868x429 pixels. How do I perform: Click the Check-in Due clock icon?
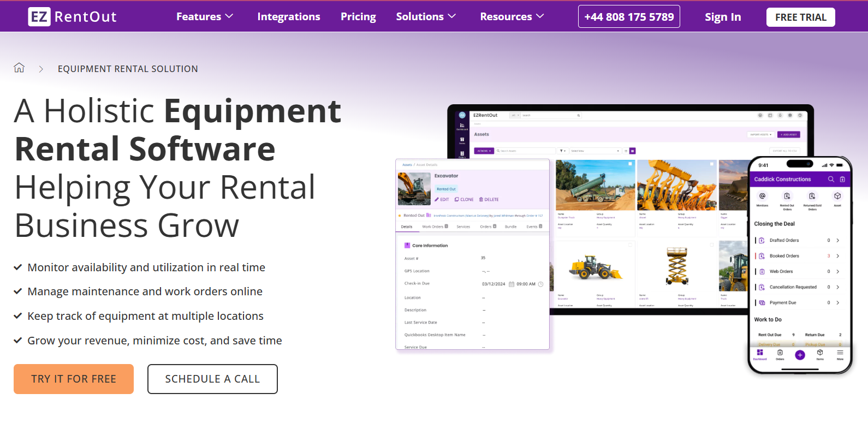tap(540, 284)
